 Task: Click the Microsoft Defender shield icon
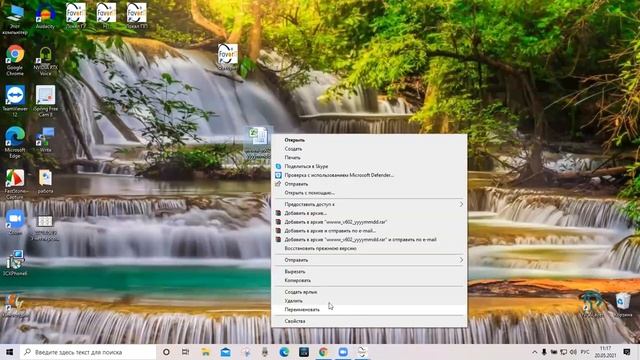[x=278, y=175]
